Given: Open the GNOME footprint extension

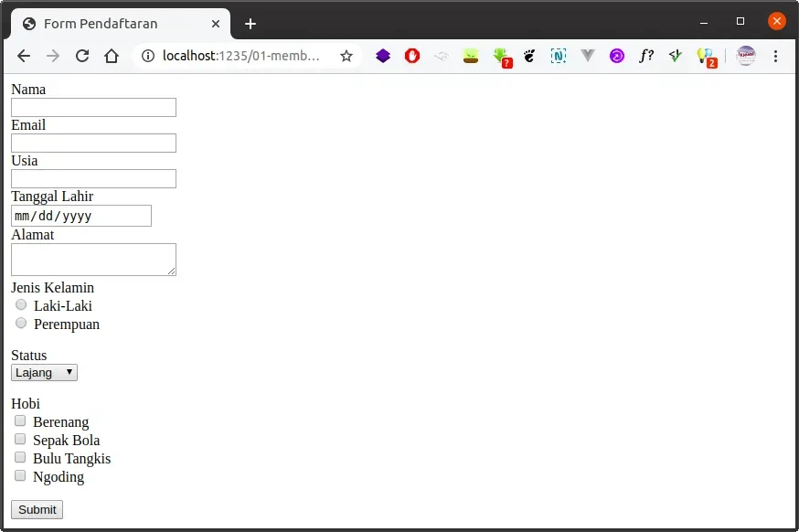Looking at the screenshot, I should point(529,56).
